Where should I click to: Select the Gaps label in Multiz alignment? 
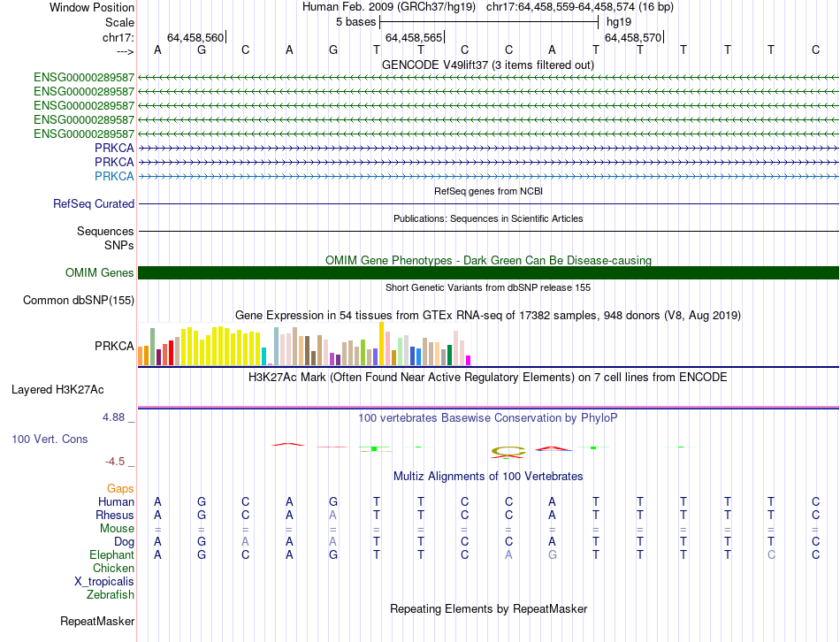coord(120,488)
